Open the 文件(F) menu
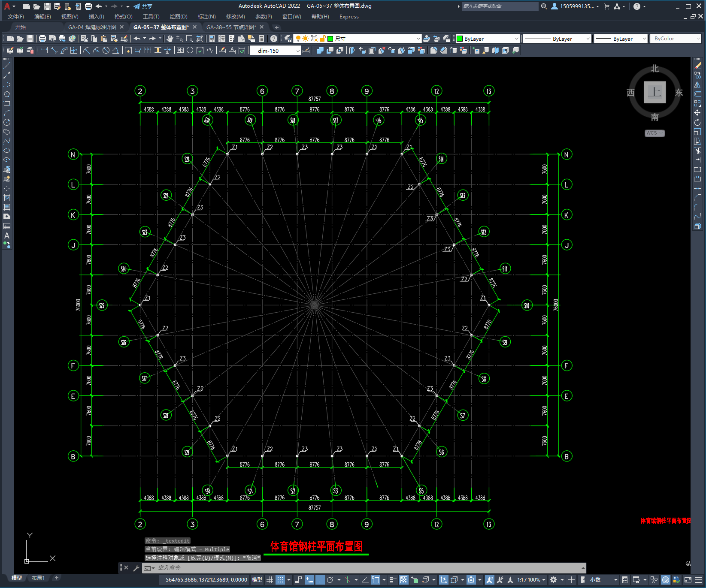Screen dimensions: 706x588 15,17
